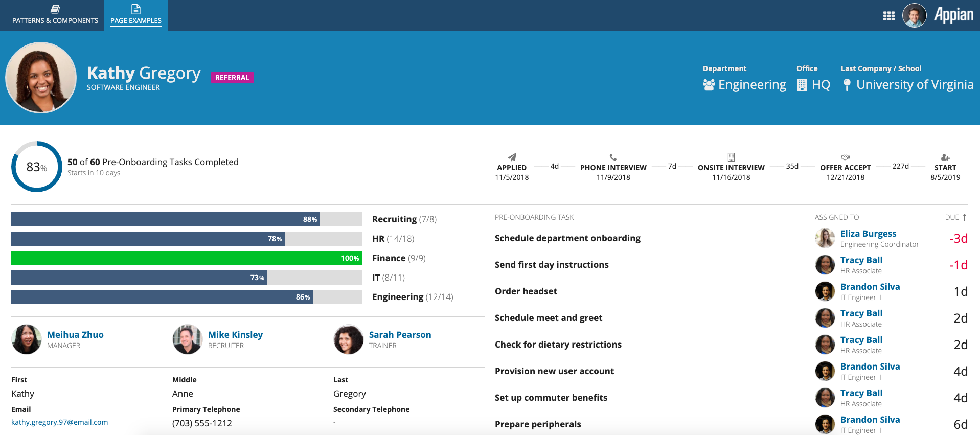Image resolution: width=980 pixels, height=435 pixels.
Task: Click Kathy Gregory's large profile photo
Action: pyautogui.click(x=41, y=78)
